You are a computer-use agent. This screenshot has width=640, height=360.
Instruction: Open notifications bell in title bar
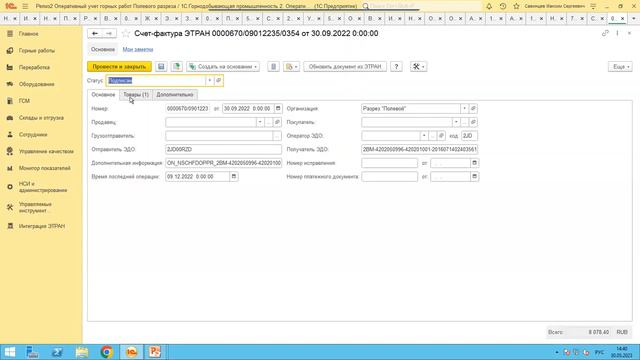pyautogui.click(x=489, y=6)
